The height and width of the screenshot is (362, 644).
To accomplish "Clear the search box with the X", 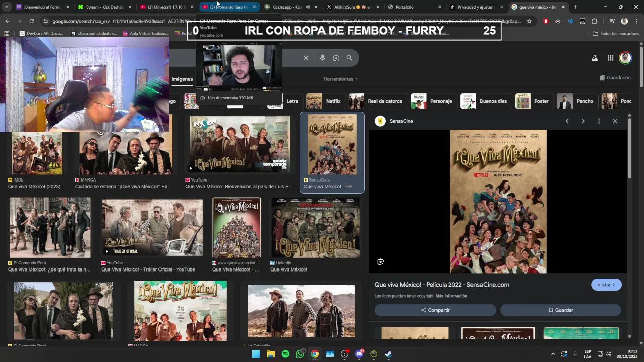I will (x=306, y=58).
